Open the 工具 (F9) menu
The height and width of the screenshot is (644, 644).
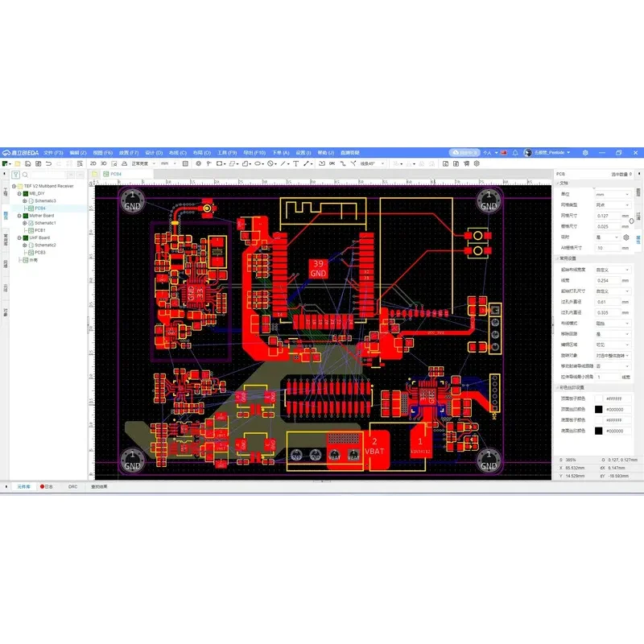pyautogui.click(x=227, y=152)
